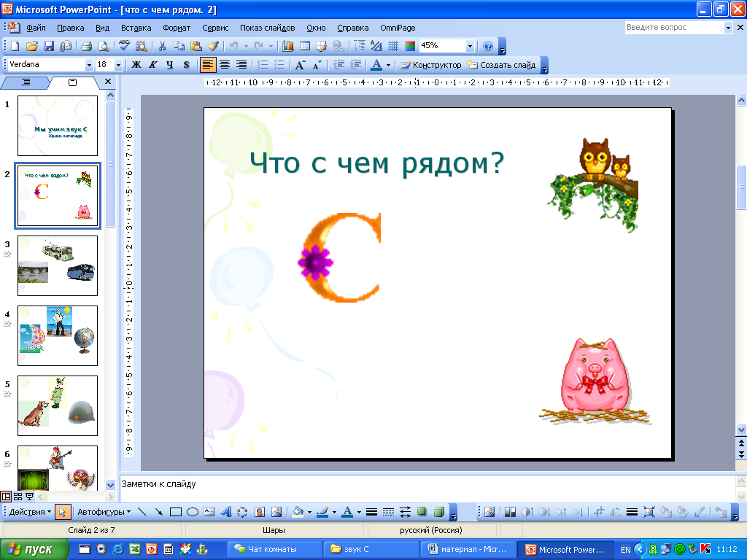The image size is (747, 560).
Task: Open the 3-D Style button in the Drawing toolbar
Action: (439, 512)
